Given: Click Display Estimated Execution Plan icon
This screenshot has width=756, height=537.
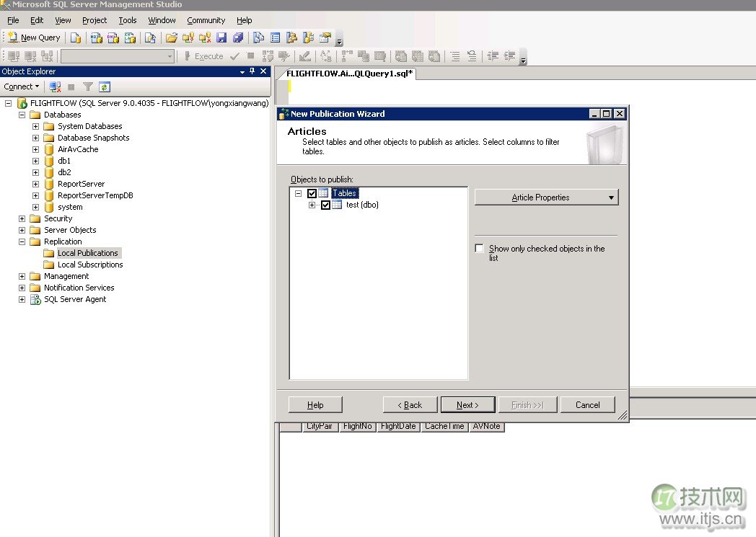Looking at the screenshot, I should coord(268,56).
